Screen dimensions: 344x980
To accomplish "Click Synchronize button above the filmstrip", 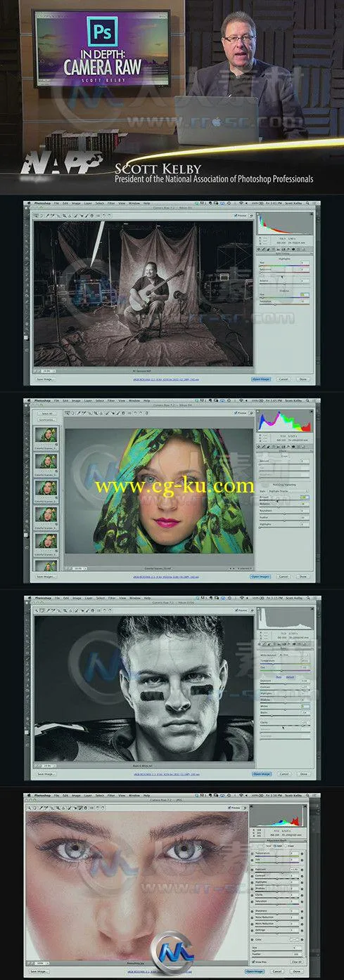I will coord(46,419).
